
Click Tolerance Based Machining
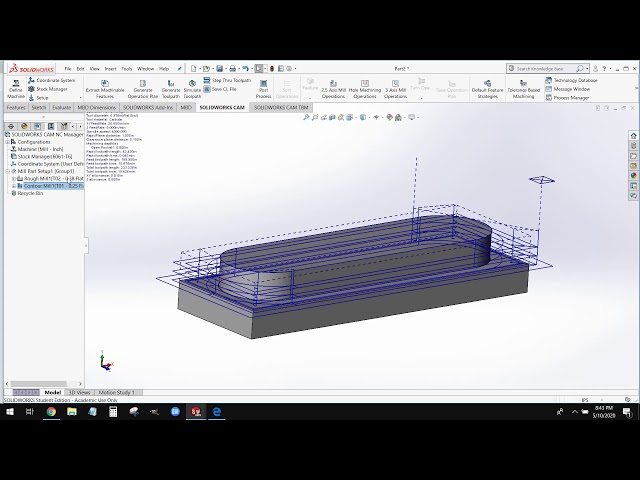coord(524,89)
